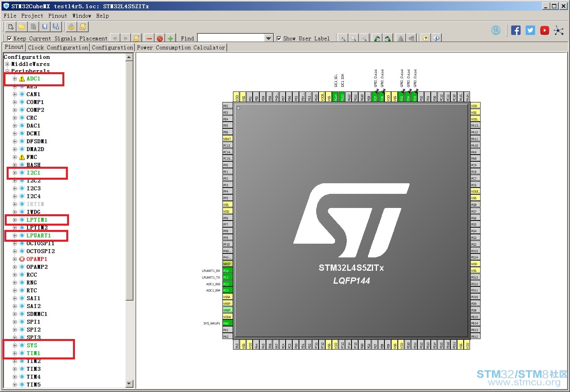Screen dimensions: 570x392
Task: Select the SDMMC1 peripheral in the tree
Action: (37, 314)
